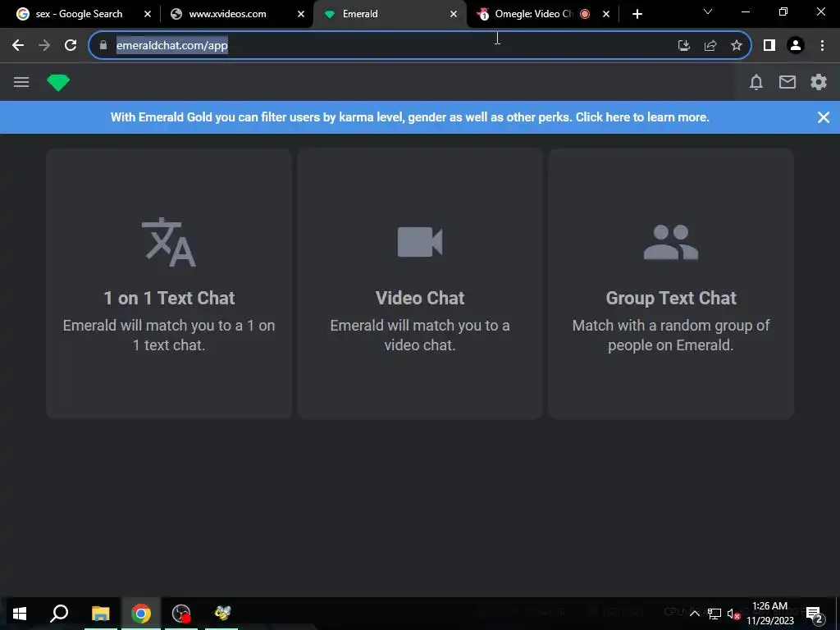The height and width of the screenshot is (630, 840).
Task: Open Chrome three-dot menu
Action: (822, 45)
